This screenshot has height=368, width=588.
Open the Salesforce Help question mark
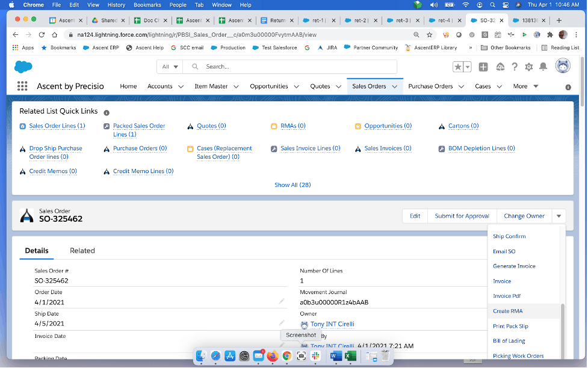515,67
